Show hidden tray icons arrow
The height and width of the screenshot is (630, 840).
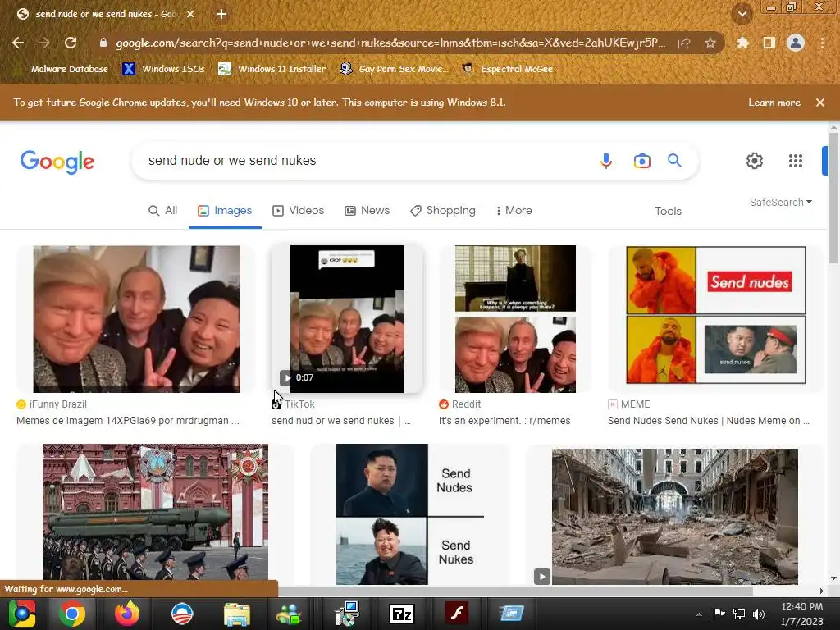pos(699,614)
